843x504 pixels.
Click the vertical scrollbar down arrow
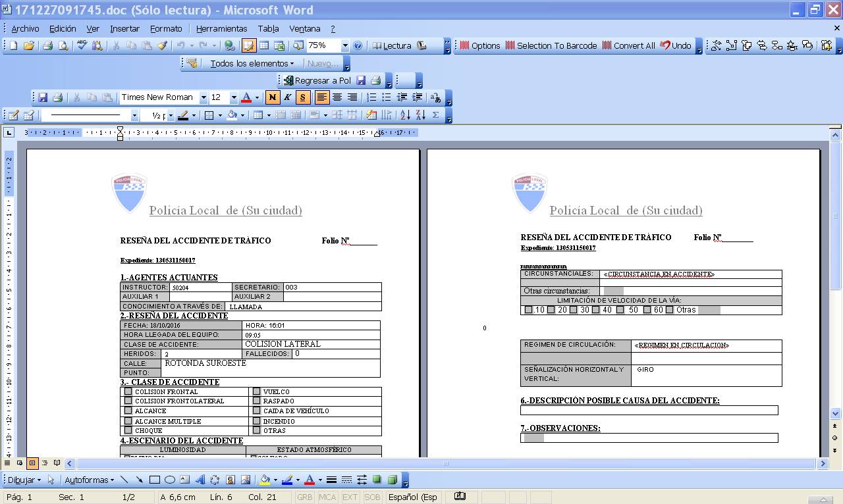[835, 414]
